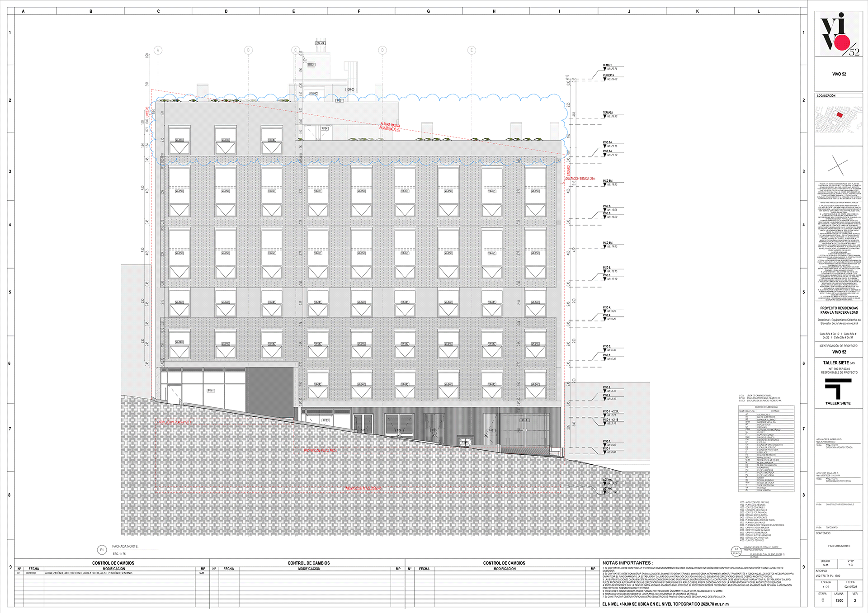Click the TERRAZA level marker triangle
The height and width of the screenshot is (613, 868).
point(605,117)
